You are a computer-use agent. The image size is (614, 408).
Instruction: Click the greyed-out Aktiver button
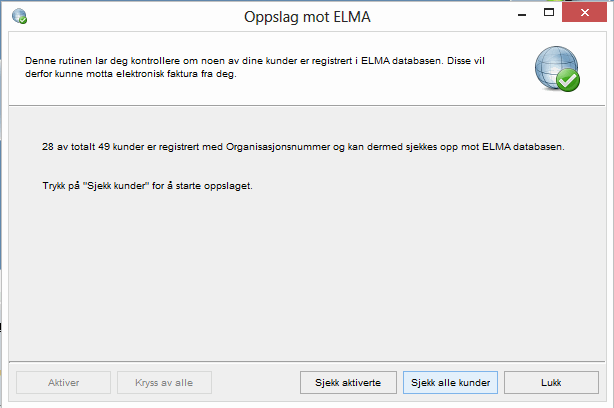(x=63, y=382)
